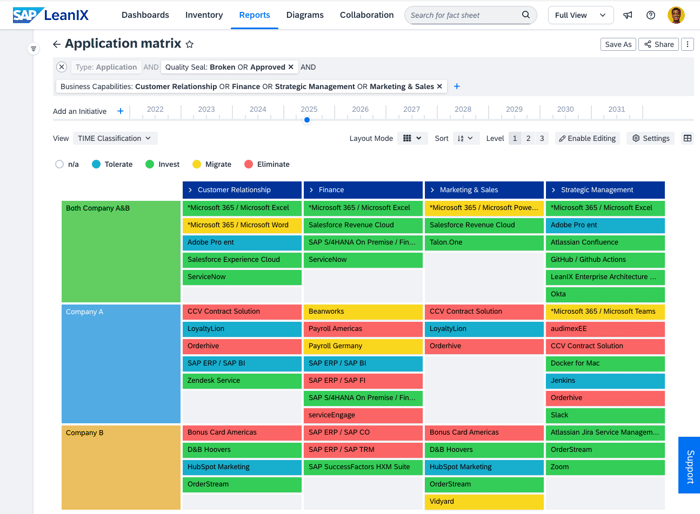Viewport: 700px width, 514px height.
Task: Add an initiative with the plus icon
Action: pos(120,111)
